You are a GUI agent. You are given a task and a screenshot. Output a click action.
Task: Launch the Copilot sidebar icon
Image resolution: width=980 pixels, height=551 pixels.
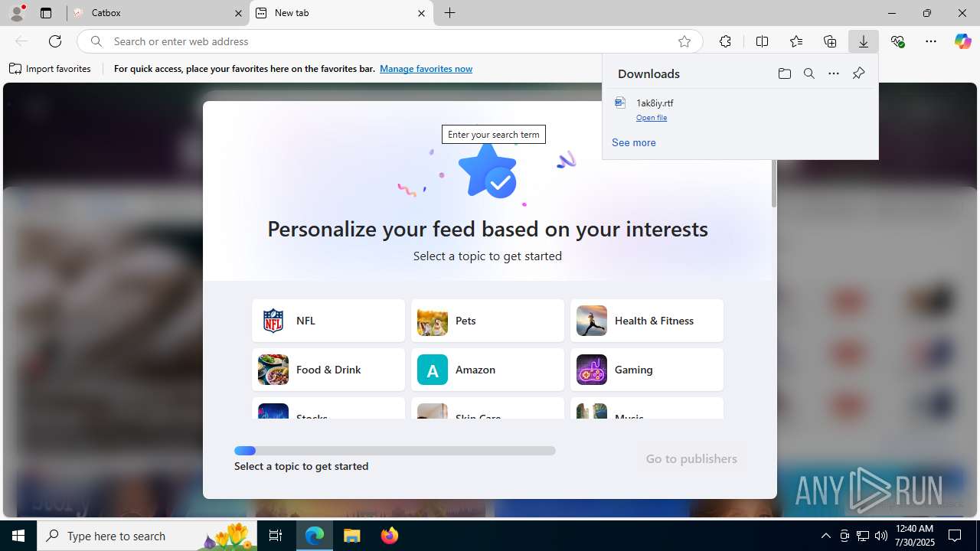[x=962, y=41]
